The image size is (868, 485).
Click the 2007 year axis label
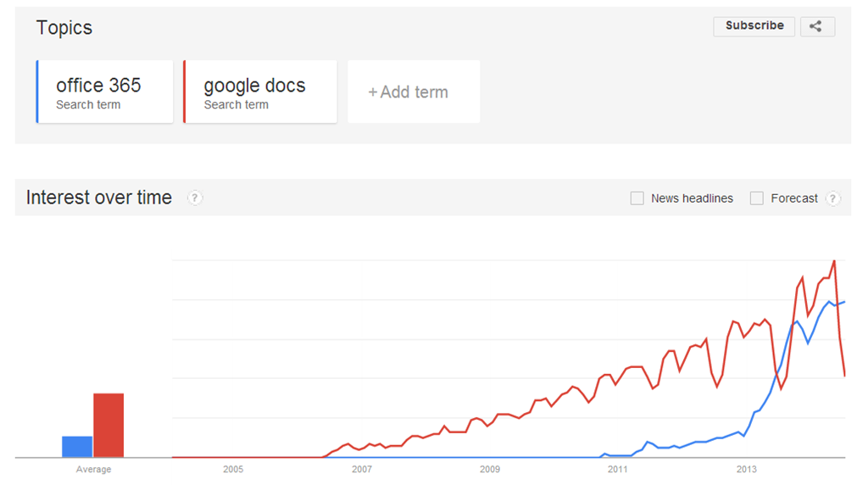click(362, 469)
